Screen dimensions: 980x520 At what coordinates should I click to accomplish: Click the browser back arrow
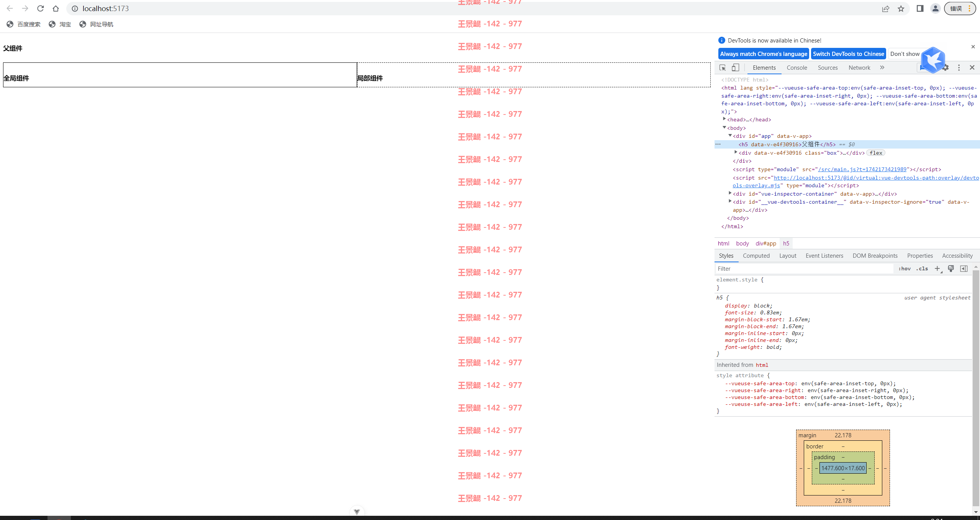coord(10,8)
